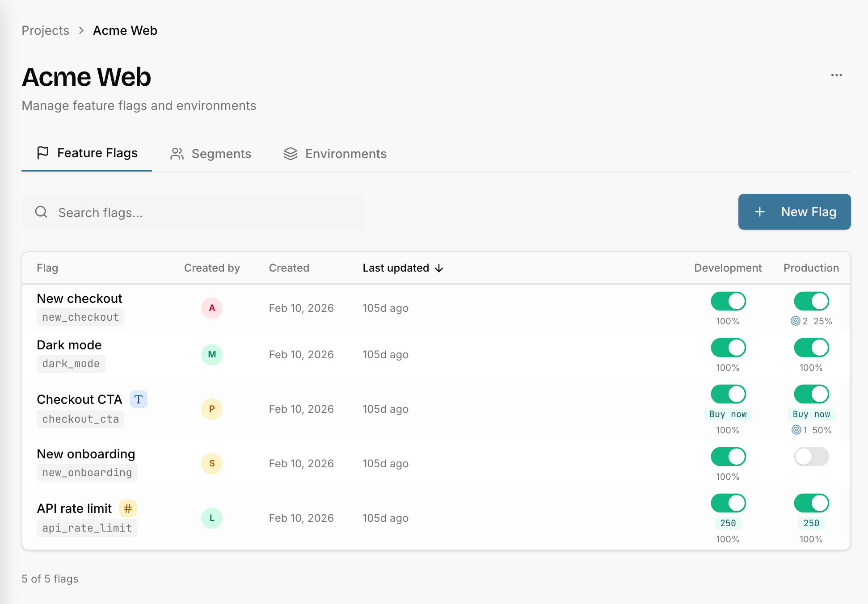Open the three-dot more options menu
Image resolution: width=868 pixels, height=604 pixels.
[x=836, y=75]
